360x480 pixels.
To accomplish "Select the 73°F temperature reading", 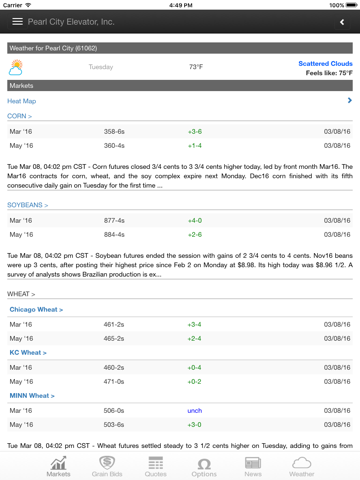I will 196,67.
